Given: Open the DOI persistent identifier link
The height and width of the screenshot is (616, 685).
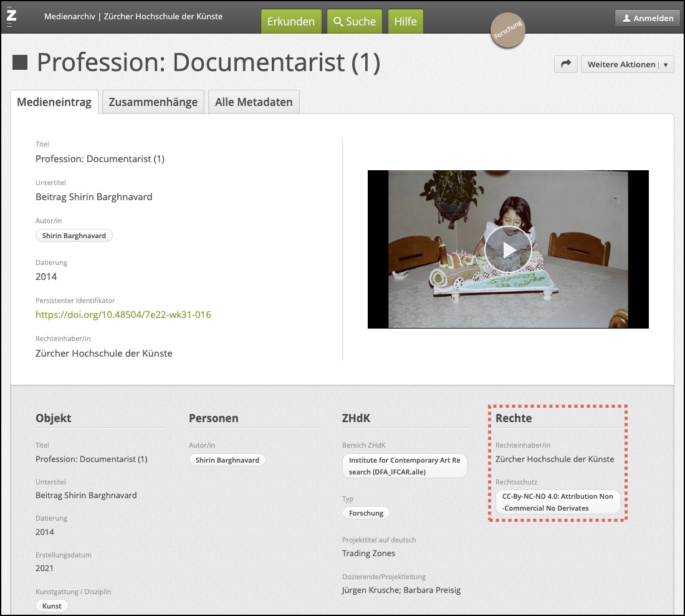Looking at the screenshot, I should click(x=123, y=315).
